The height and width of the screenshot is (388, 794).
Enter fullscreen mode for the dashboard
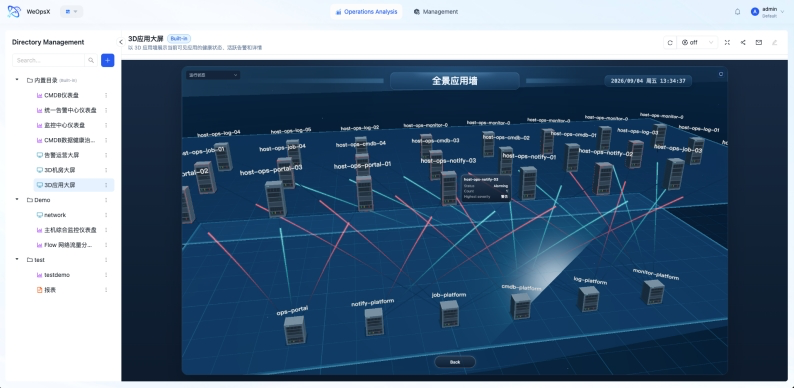[x=727, y=43]
